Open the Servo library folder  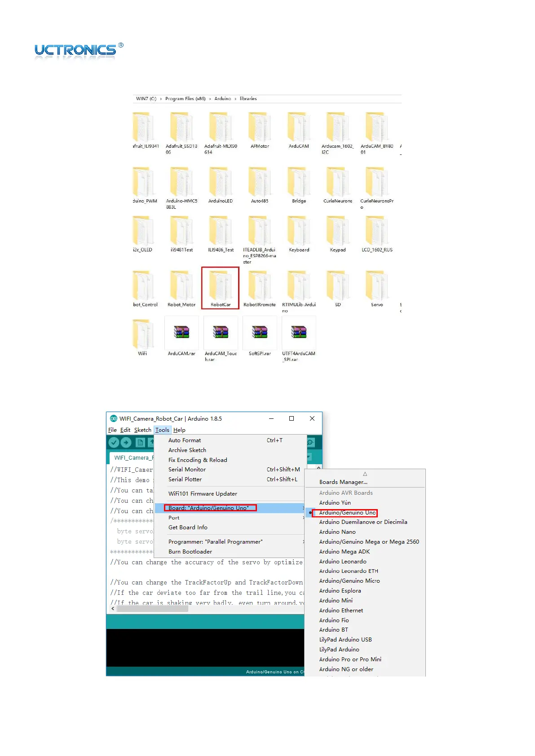tap(377, 288)
